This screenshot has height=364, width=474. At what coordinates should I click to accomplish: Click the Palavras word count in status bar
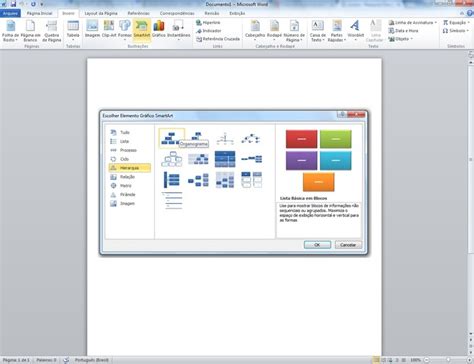tap(46, 360)
